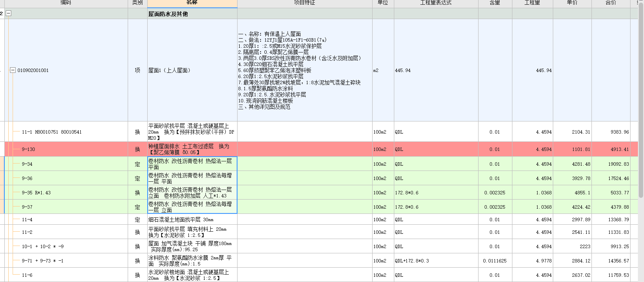
Task: Click name cell 种植屋面排水 土工布过滤层
Action: pyautogui.click(x=192, y=149)
